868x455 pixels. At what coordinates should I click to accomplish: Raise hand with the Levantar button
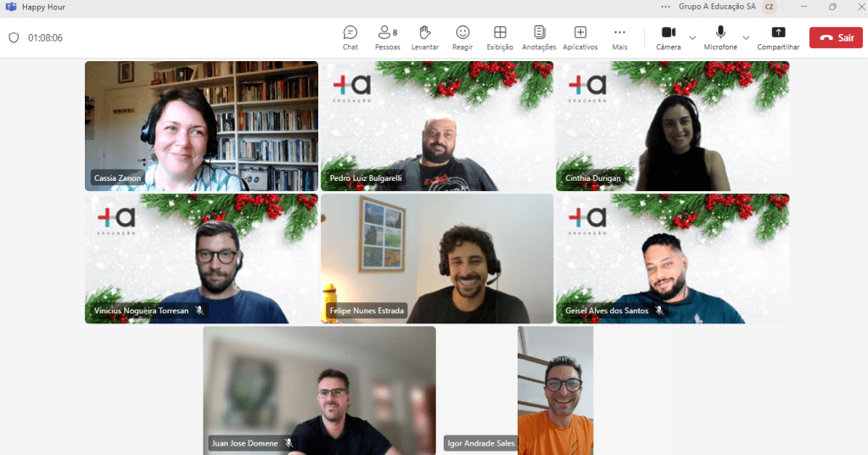425,37
